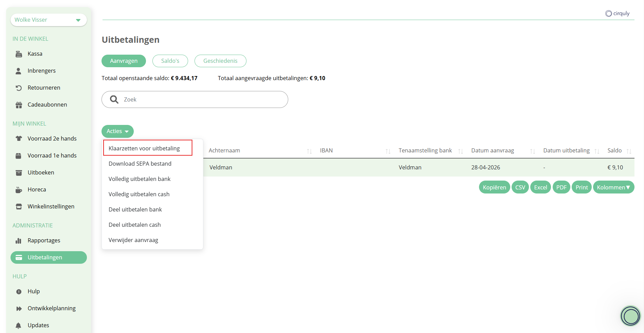644x333 pixels.
Task: Click the Voorraad 2e hands shirt icon
Action: click(19, 139)
